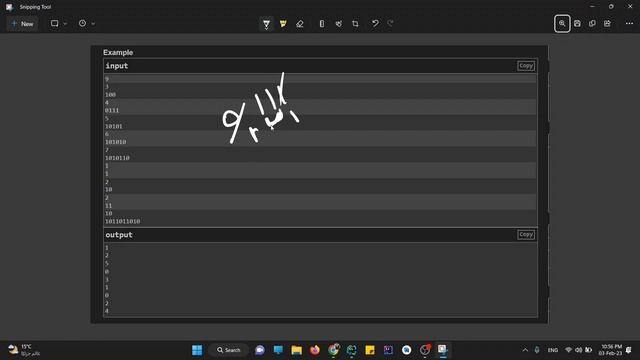Click the 'Example' heading in the snip
Viewport: 640px width, 360px height.
point(118,52)
